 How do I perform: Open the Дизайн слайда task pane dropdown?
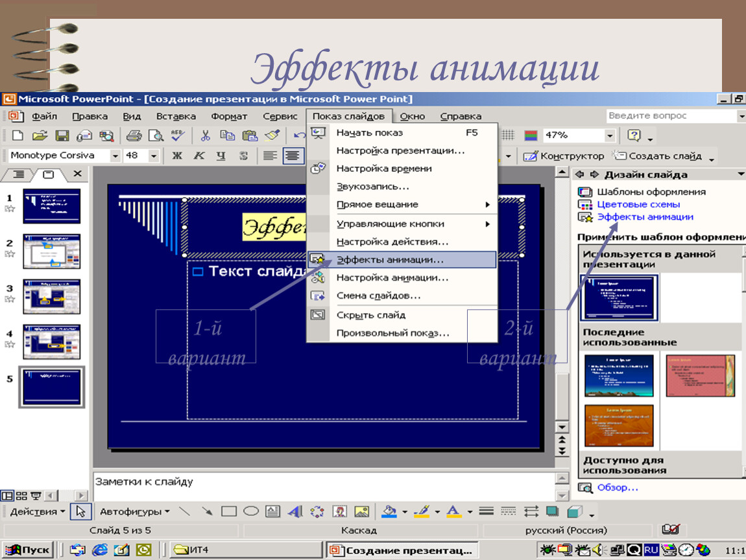click(x=741, y=174)
